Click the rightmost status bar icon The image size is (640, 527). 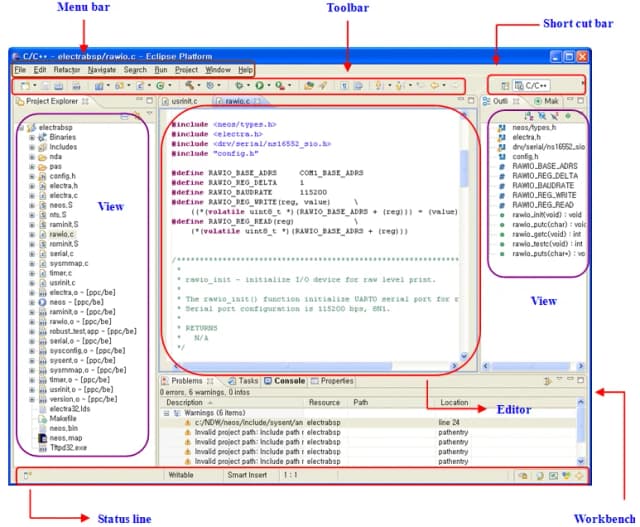(580, 476)
